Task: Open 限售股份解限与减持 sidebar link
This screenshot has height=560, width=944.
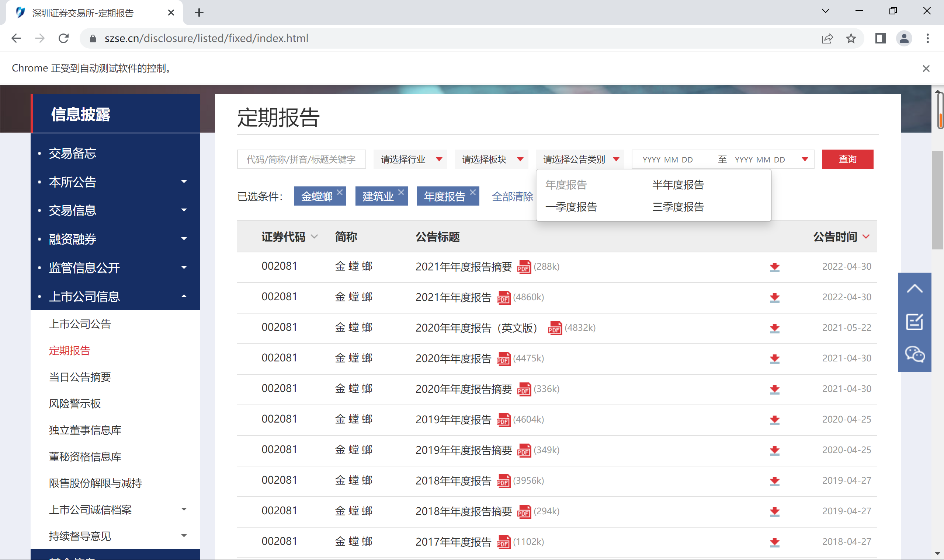Action: pyautogui.click(x=95, y=483)
